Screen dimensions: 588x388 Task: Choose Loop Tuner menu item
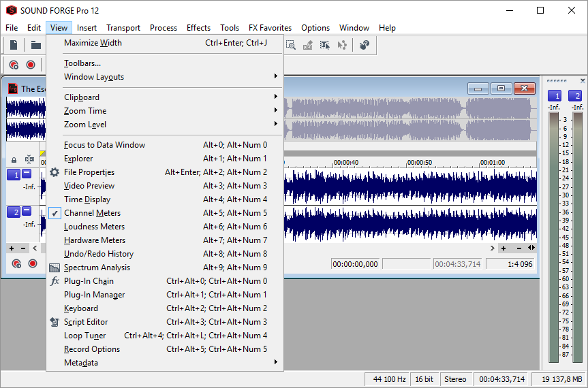click(x=165, y=336)
